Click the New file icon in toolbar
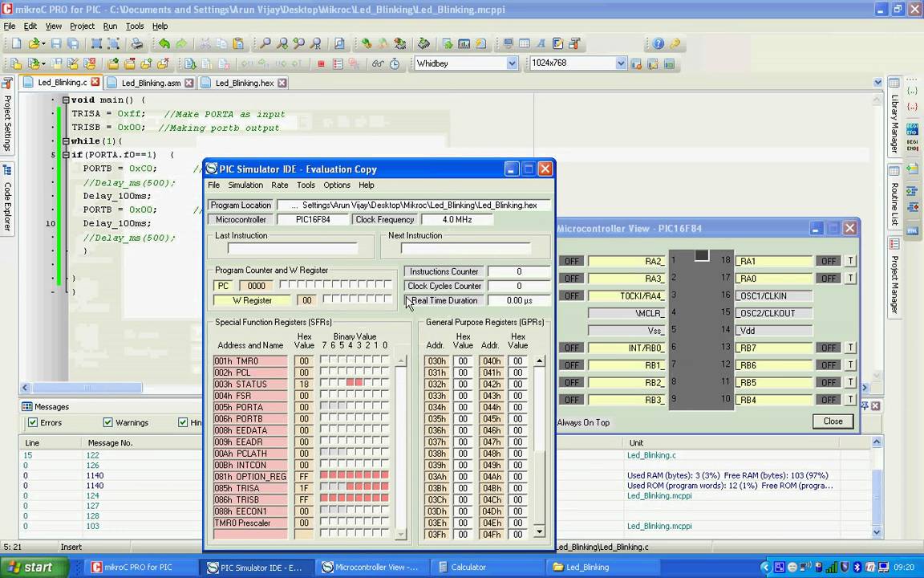 click(x=17, y=43)
